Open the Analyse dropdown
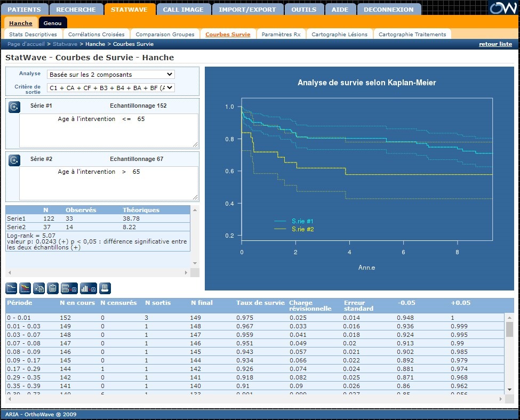Image resolution: width=520 pixels, height=420 pixels. [111, 75]
